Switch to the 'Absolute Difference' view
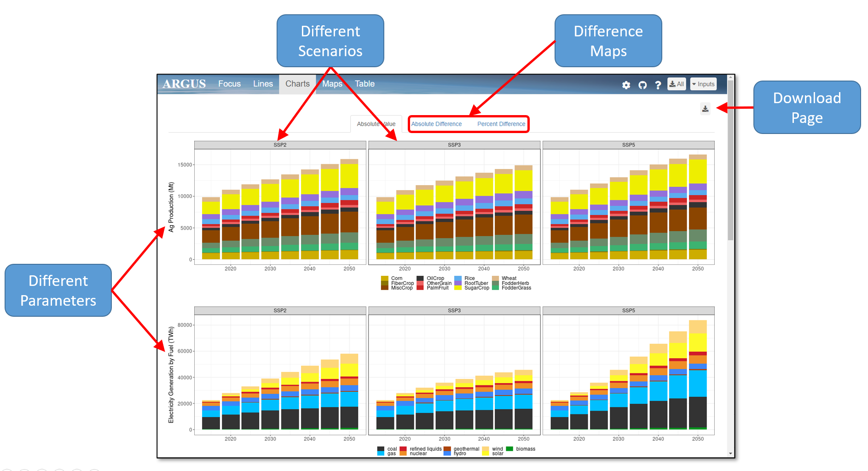The width and height of the screenshot is (868, 471). 436,124
